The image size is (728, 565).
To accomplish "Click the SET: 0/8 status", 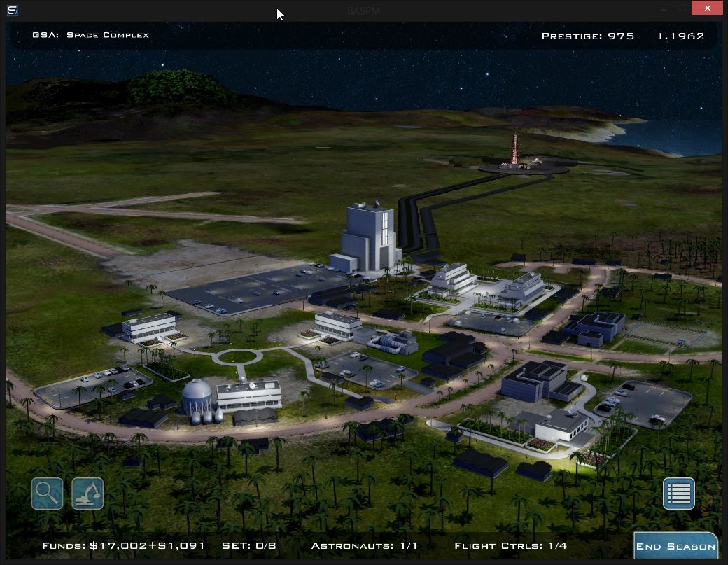I will pos(249,546).
